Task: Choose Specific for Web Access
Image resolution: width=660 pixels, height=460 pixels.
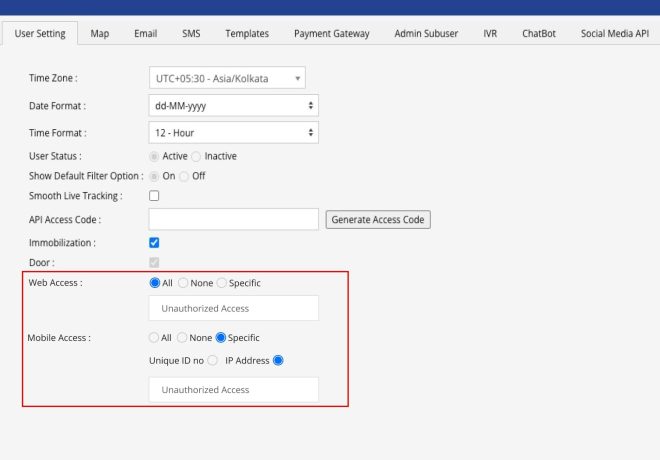Action: (x=222, y=283)
